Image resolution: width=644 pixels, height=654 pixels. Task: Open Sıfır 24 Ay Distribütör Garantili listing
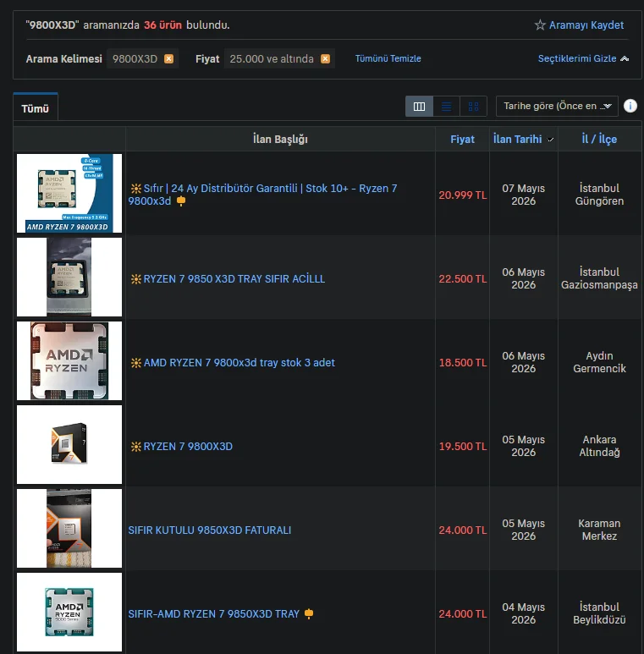[263, 195]
